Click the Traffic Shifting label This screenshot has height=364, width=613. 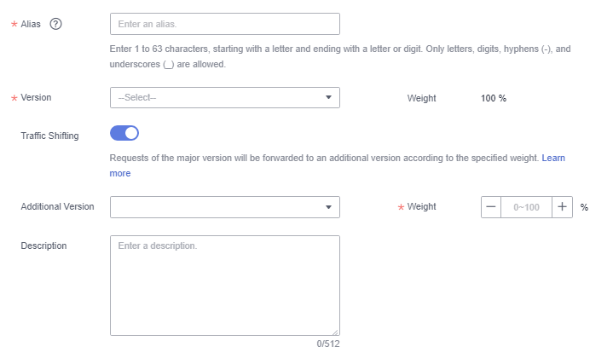point(49,136)
